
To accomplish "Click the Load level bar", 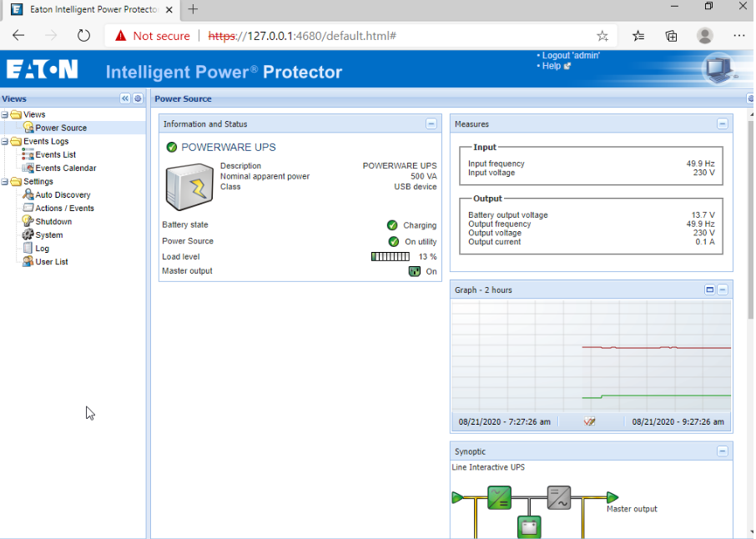I will [x=391, y=256].
